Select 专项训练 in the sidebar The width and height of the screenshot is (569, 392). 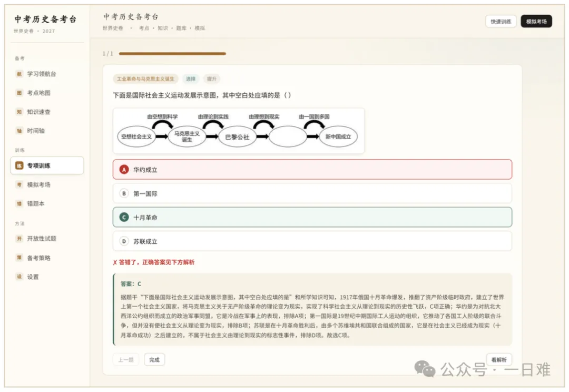47,165
